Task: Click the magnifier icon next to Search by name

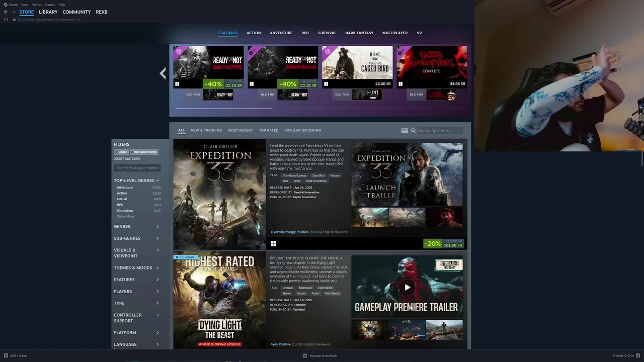Action: pyautogui.click(x=413, y=131)
